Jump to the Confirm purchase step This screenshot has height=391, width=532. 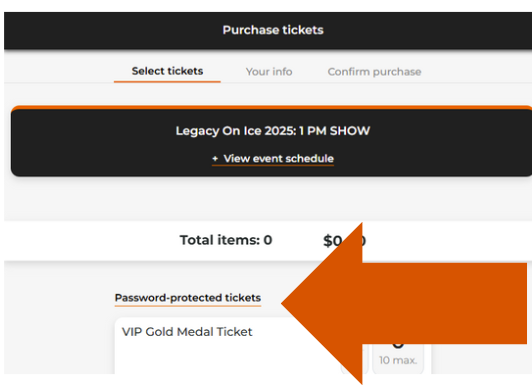pyautogui.click(x=374, y=72)
